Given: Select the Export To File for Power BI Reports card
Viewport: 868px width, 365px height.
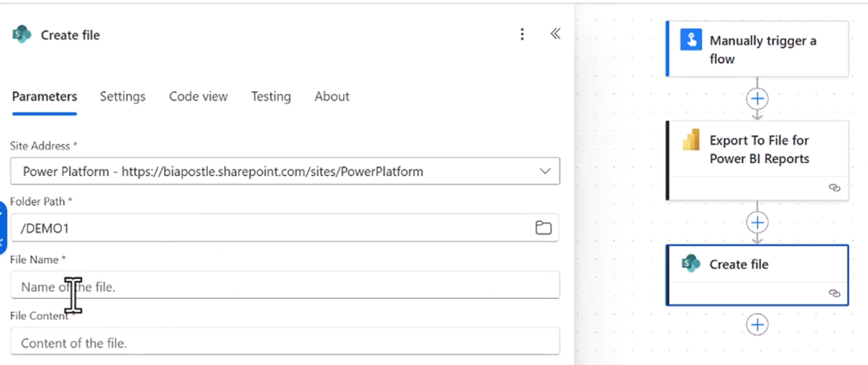Looking at the screenshot, I should [757, 160].
